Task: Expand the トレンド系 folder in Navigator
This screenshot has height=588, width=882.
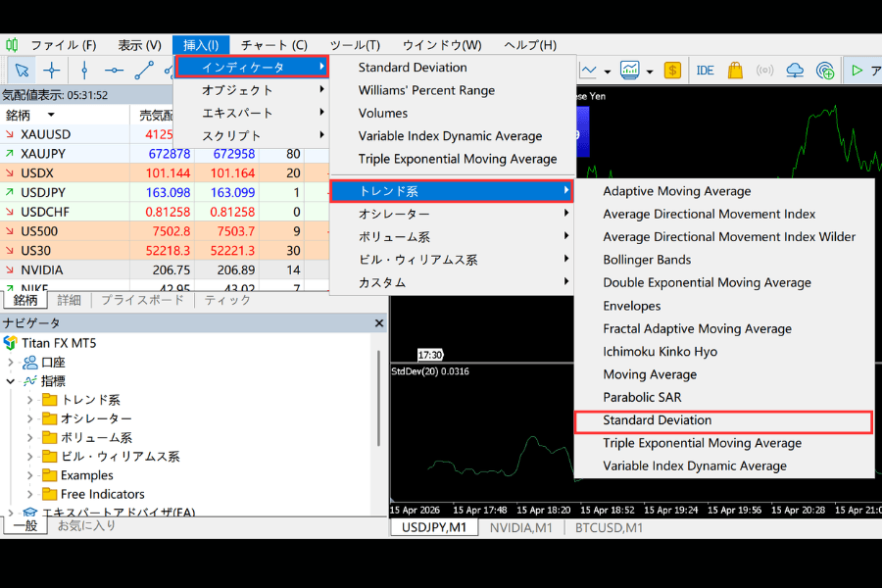Action: tap(29, 400)
